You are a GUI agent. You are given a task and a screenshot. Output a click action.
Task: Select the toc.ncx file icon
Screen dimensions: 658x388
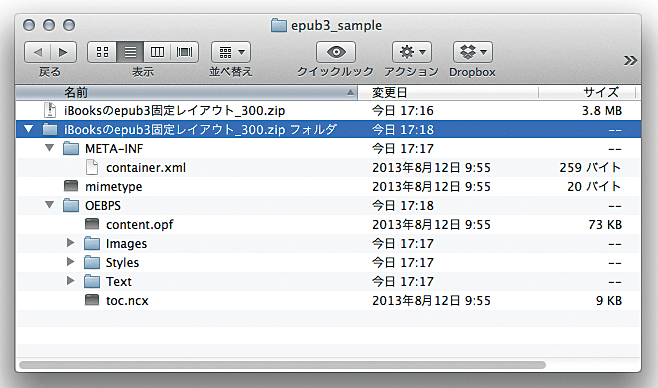pos(92,300)
